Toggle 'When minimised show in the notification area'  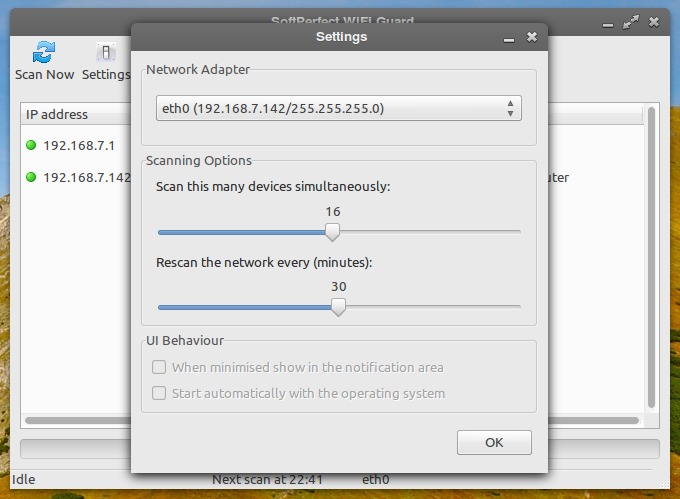159,367
